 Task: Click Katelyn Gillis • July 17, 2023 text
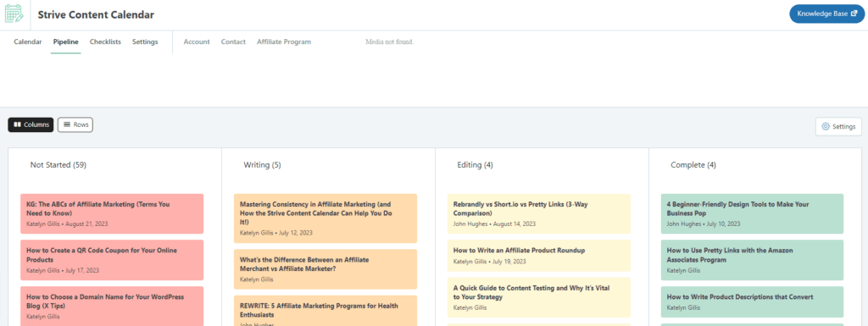tap(63, 271)
